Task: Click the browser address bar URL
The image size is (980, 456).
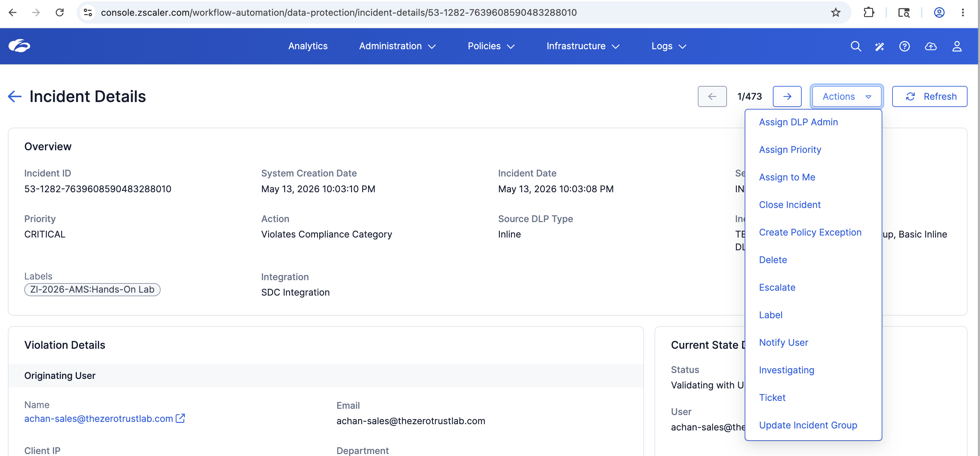Action: [339, 12]
